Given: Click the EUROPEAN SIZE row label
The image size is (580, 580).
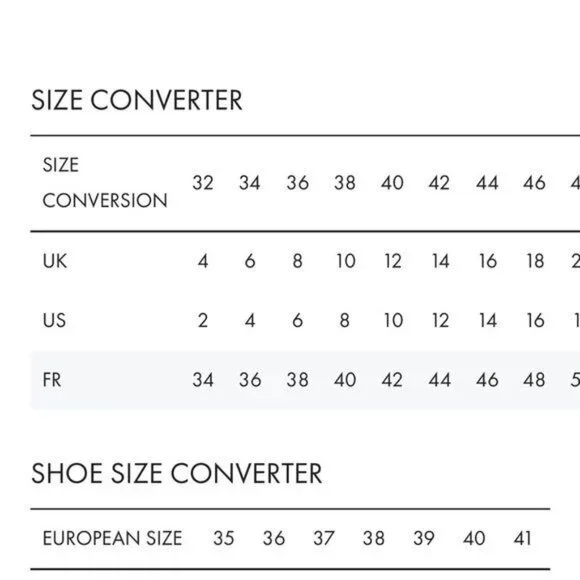Looking at the screenshot, I should [x=112, y=538].
